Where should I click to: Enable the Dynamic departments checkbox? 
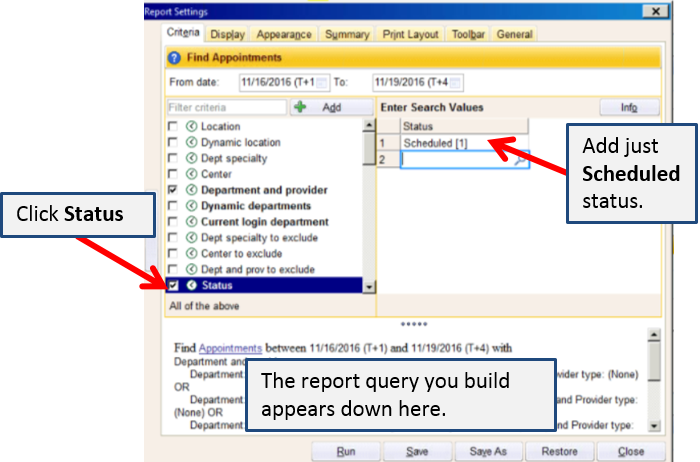point(173,206)
